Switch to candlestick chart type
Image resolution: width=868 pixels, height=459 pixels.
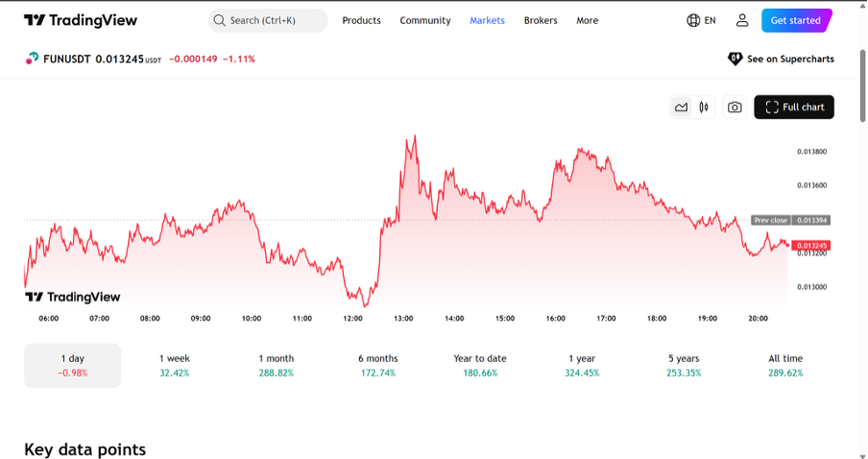[x=704, y=108]
